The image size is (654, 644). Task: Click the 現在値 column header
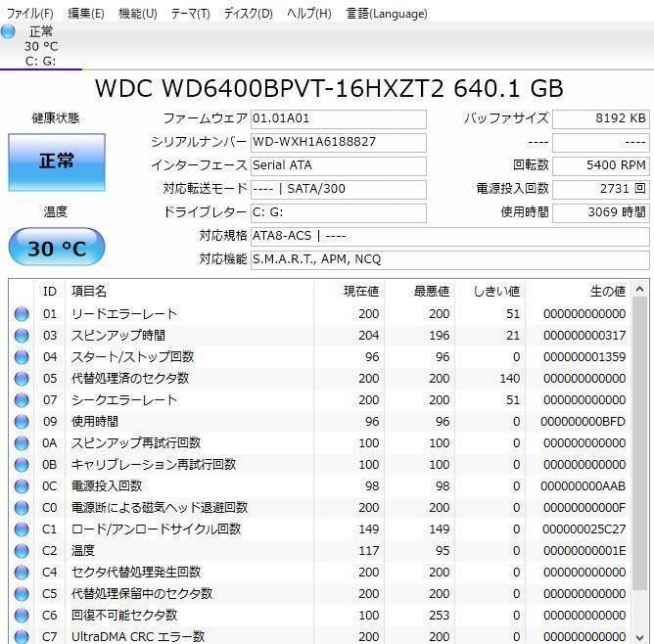pos(349,291)
